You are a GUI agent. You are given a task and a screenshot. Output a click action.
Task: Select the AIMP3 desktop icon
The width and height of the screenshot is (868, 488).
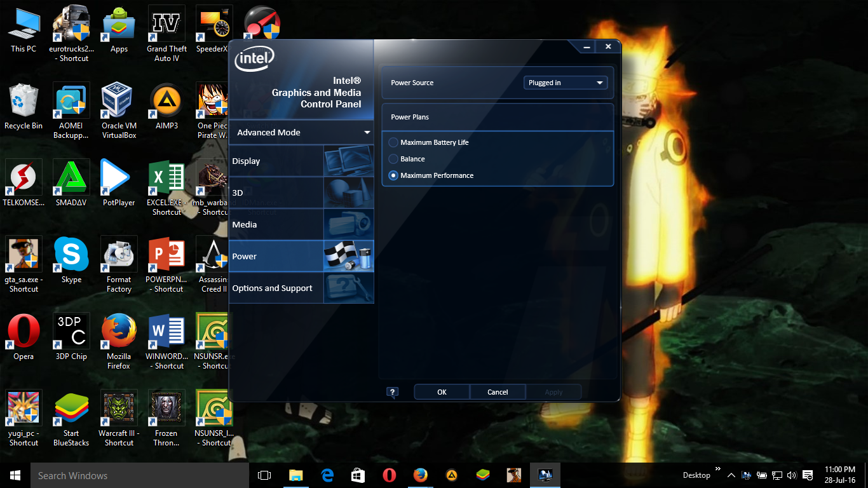point(166,107)
